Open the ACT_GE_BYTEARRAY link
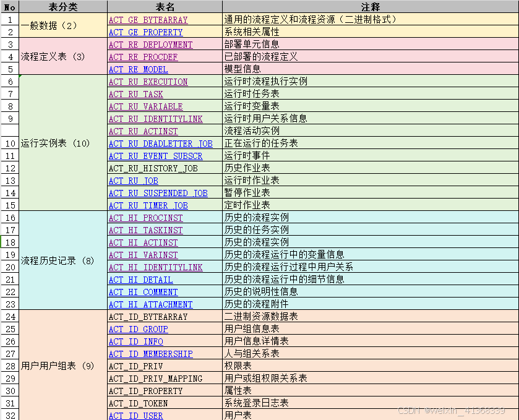This screenshot has width=519, height=420. pos(148,20)
